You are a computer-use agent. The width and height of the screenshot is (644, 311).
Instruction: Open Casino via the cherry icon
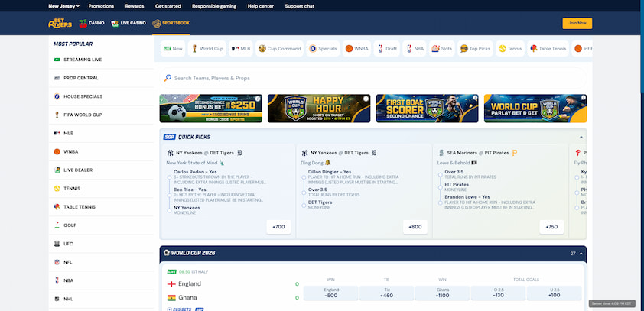(83, 24)
